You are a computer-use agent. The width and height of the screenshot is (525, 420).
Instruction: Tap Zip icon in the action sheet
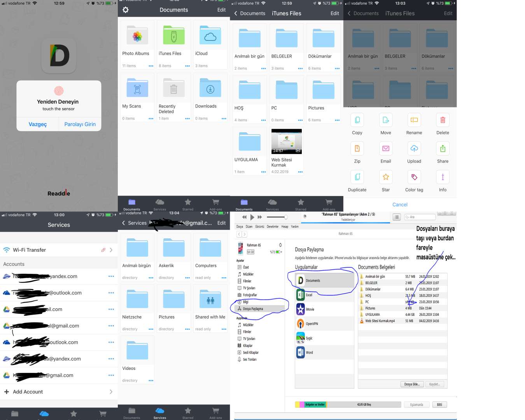click(x=357, y=149)
